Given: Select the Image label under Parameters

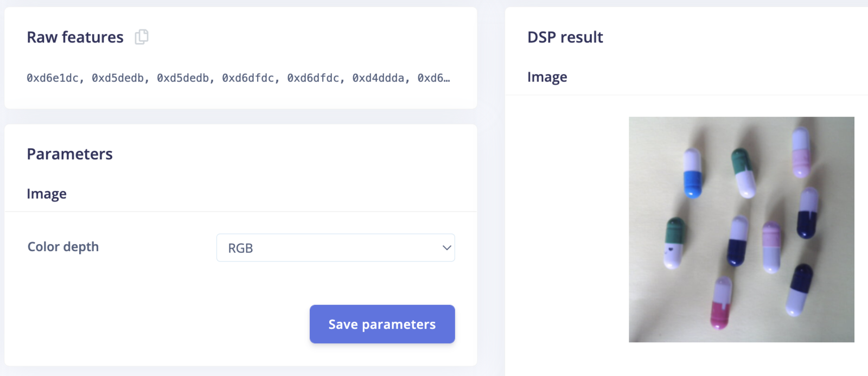Looking at the screenshot, I should point(47,194).
